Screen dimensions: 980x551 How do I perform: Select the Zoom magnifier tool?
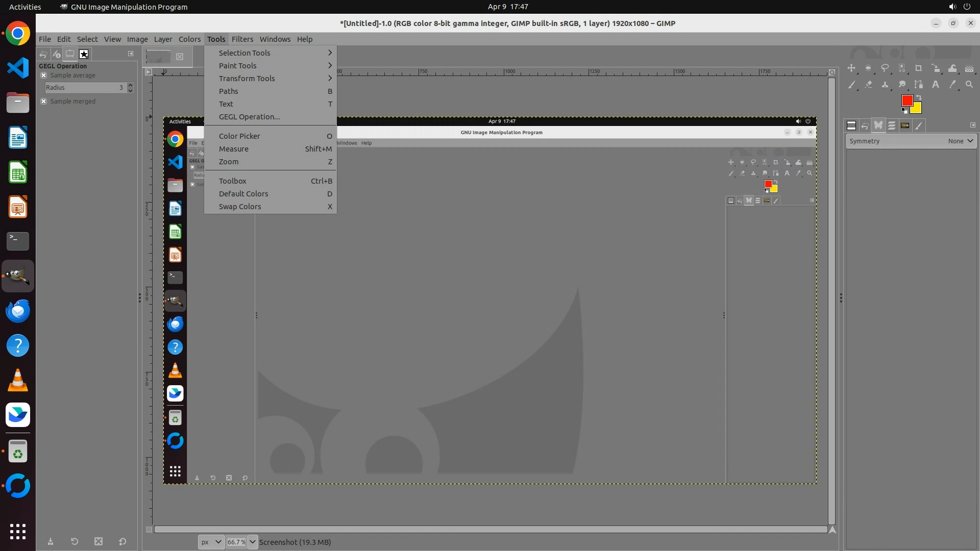point(969,85)
